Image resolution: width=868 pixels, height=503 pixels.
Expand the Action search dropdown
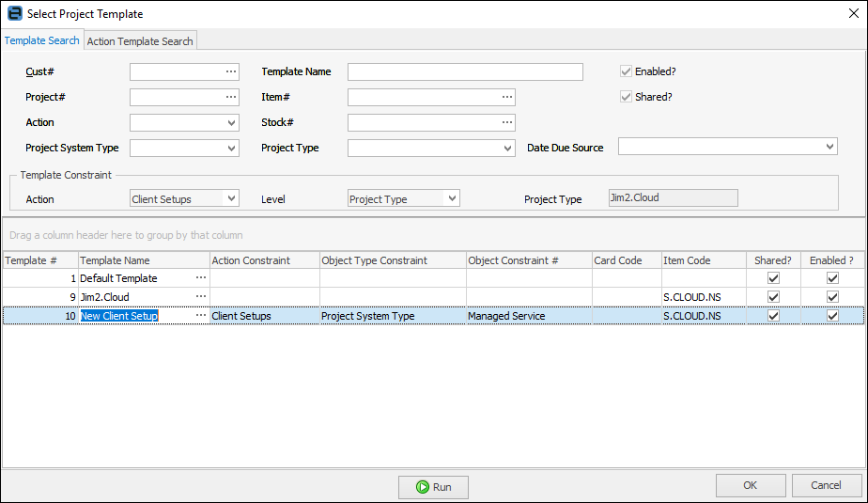[x=231, y=122]
